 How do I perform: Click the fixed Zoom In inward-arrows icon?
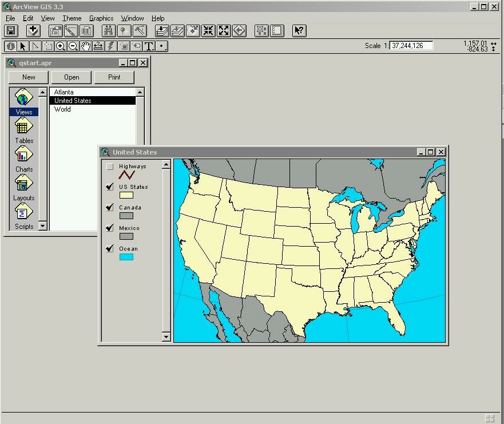[208, 31]
